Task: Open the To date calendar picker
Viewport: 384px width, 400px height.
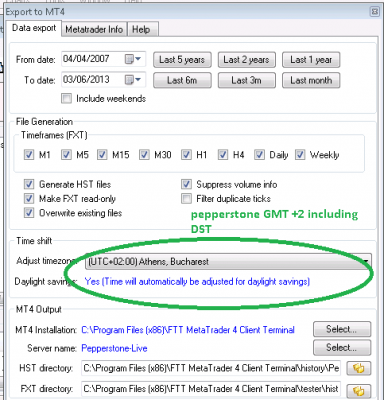Action: coord(133,80)
